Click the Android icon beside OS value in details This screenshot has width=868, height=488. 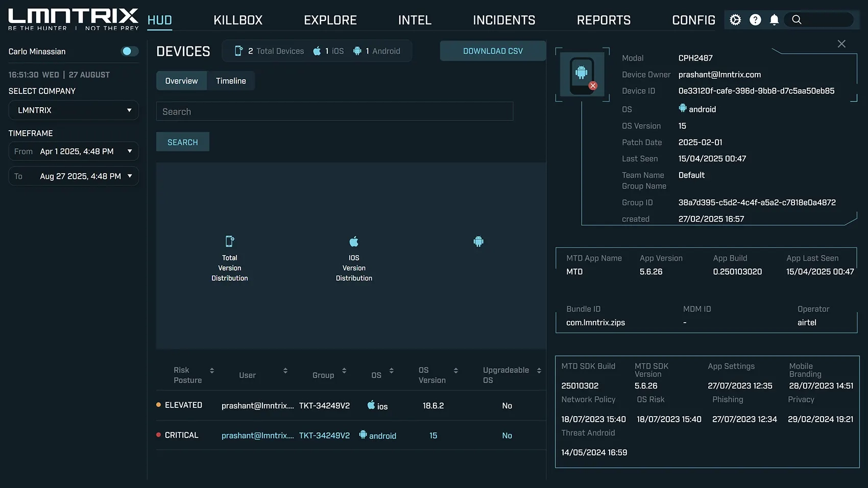(x=683, y=108)
